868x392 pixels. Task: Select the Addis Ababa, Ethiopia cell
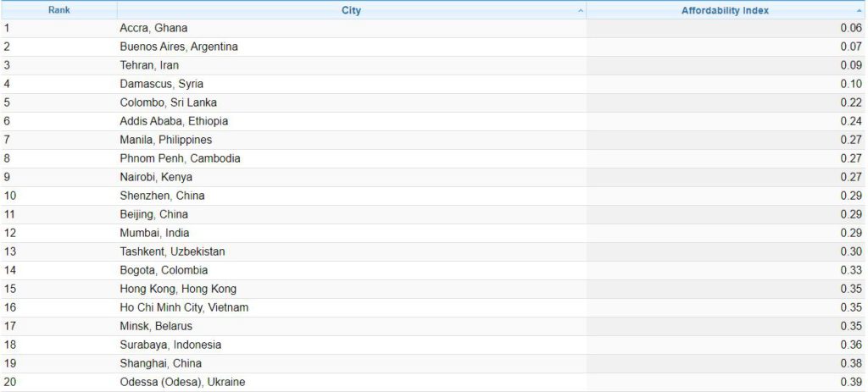coord(352,121)
